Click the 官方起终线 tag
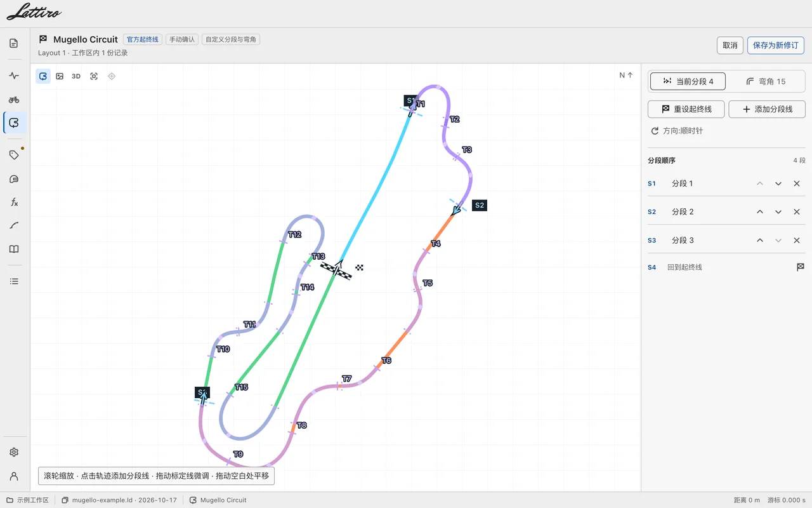 143,39
